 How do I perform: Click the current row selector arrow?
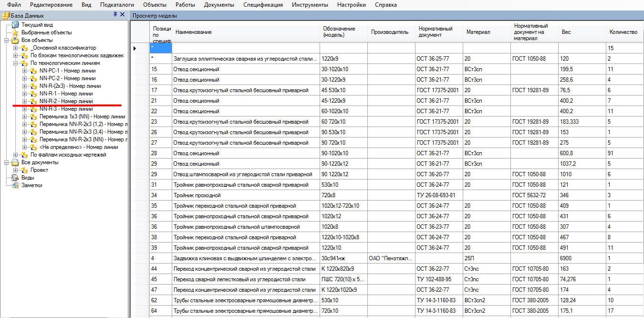[x=135, y=48]
